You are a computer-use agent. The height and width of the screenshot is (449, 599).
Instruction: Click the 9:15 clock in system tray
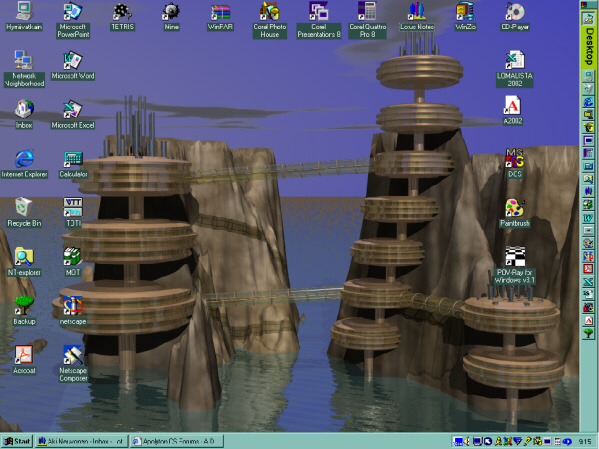coord(585,441)
